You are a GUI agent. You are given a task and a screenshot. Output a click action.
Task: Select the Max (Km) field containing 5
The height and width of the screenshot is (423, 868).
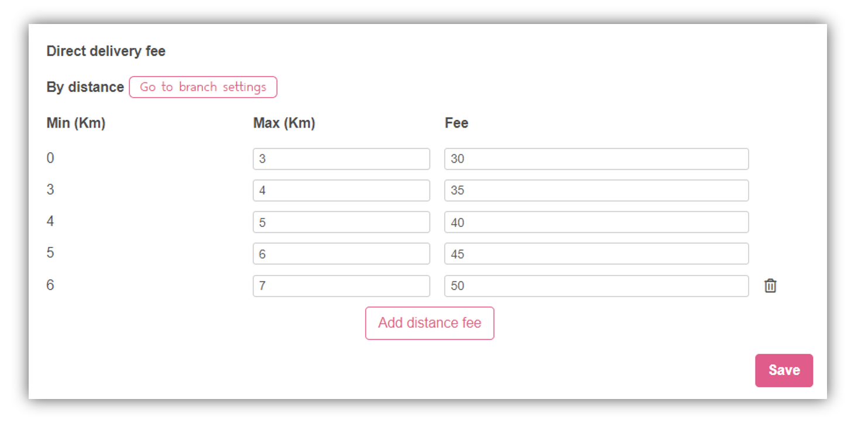[341, 222]
